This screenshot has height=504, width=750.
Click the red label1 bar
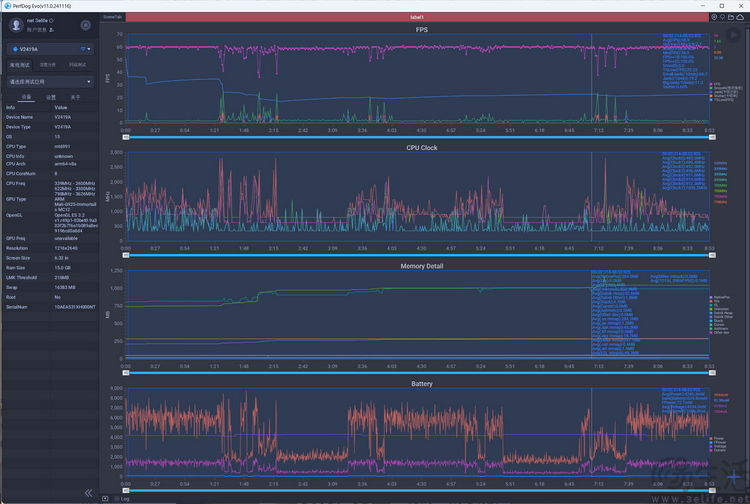tap(417, 17)
